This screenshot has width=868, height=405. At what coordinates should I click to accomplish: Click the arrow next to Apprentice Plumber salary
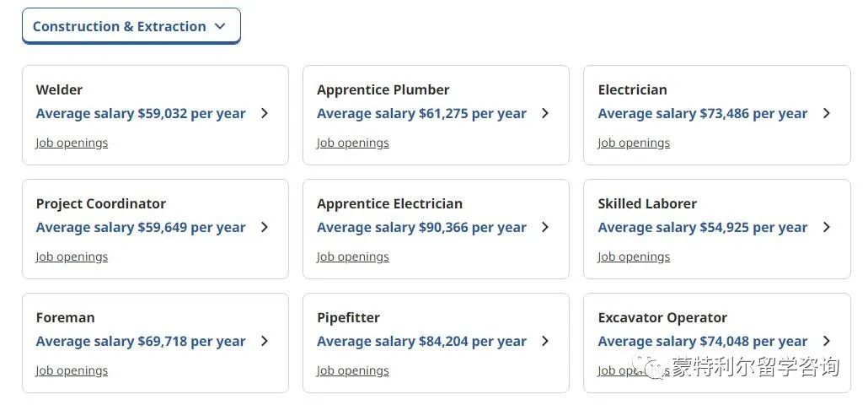point(545,113)
